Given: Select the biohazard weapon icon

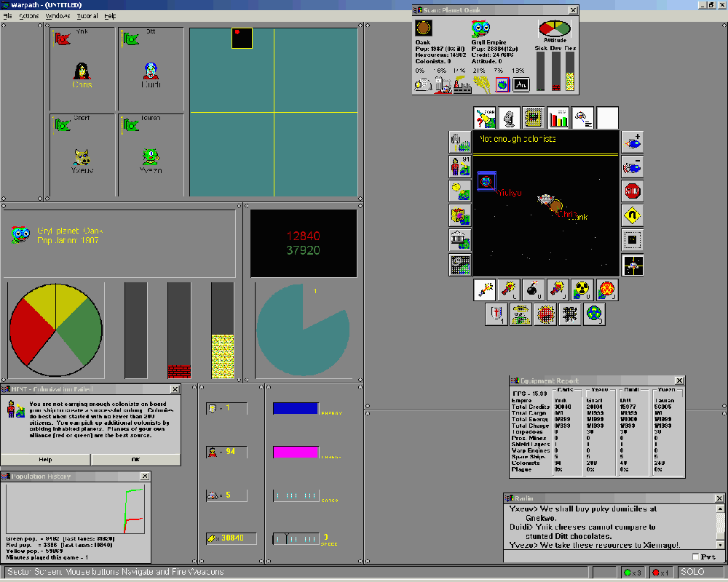Looking at the screenshot, I should 607,290.
